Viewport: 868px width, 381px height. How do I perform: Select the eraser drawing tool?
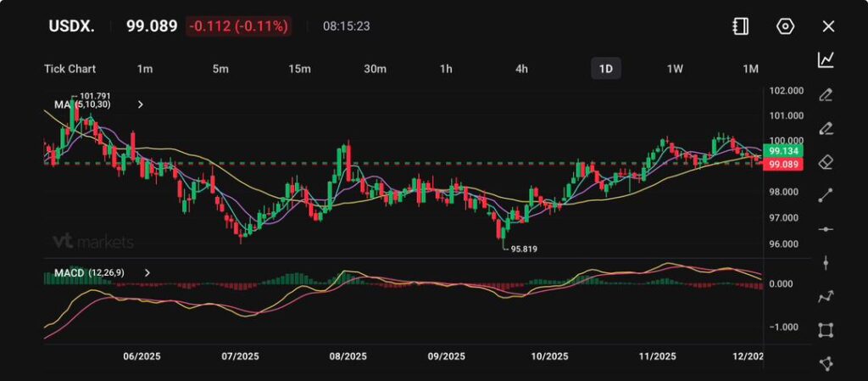point(826,162)
